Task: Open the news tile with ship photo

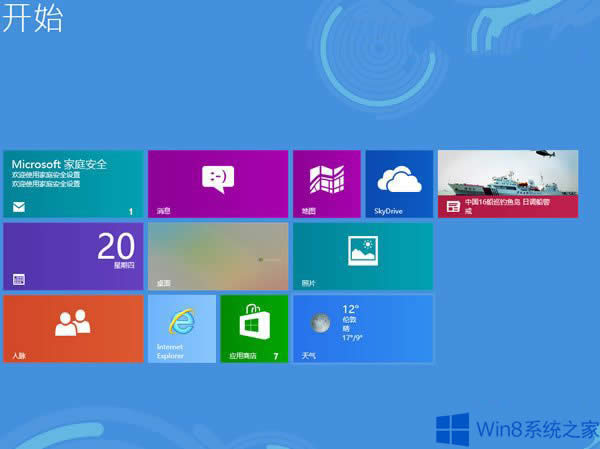Action: (508, 184)
